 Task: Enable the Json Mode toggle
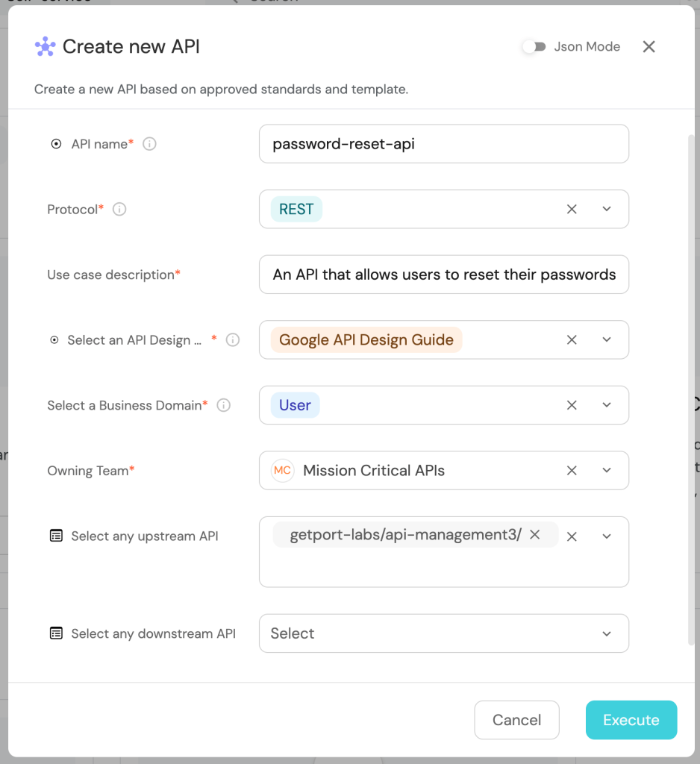(534, 47)
